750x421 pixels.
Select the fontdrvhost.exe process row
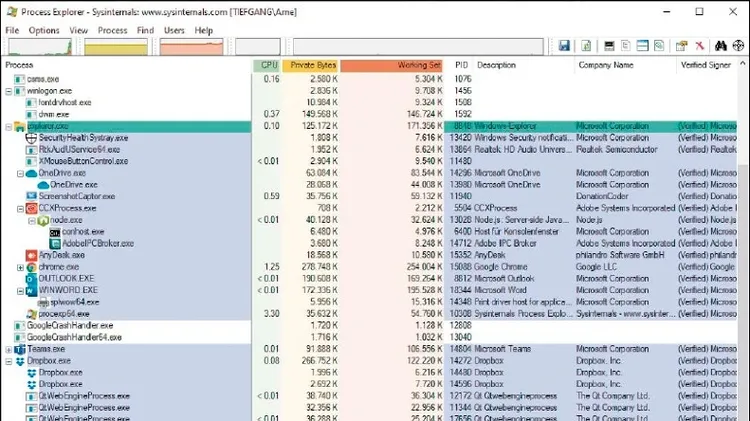[x=368, y=102]
